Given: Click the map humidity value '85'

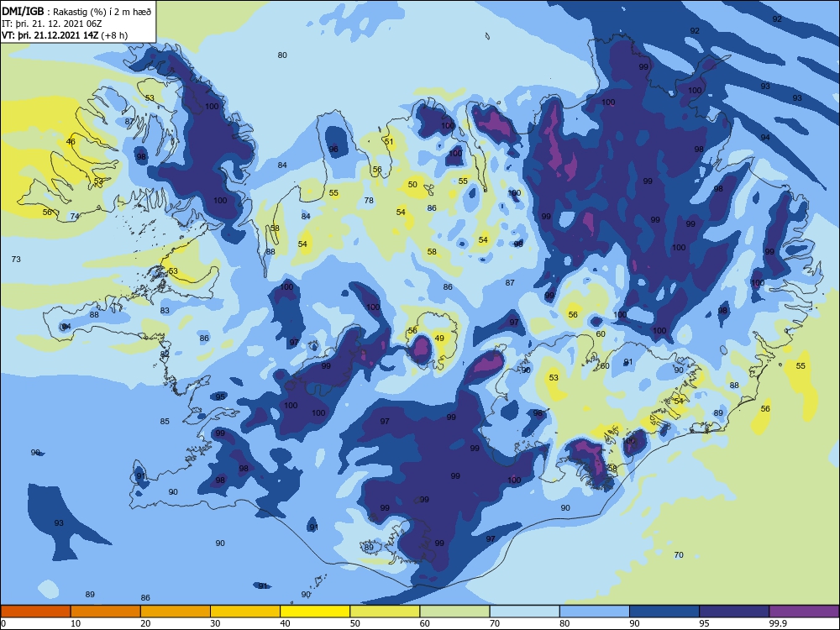Looking at the screenshot, I should coord(165,421).
